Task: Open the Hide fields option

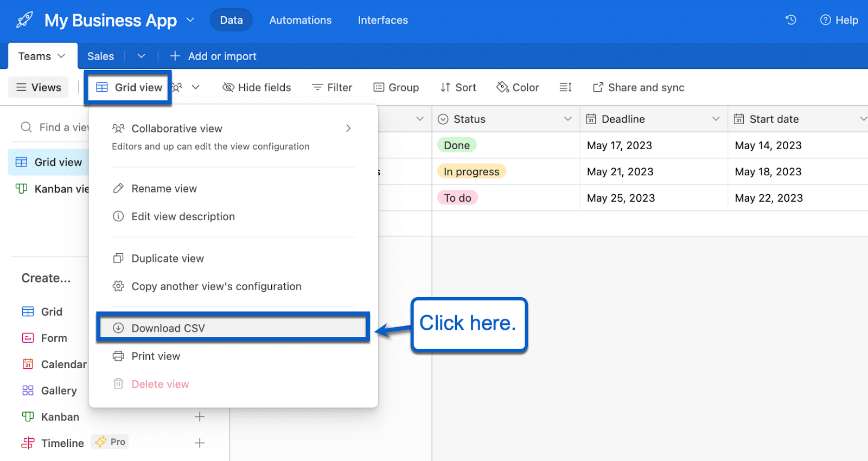Action: pyautogui.click(x=257, y=87)
